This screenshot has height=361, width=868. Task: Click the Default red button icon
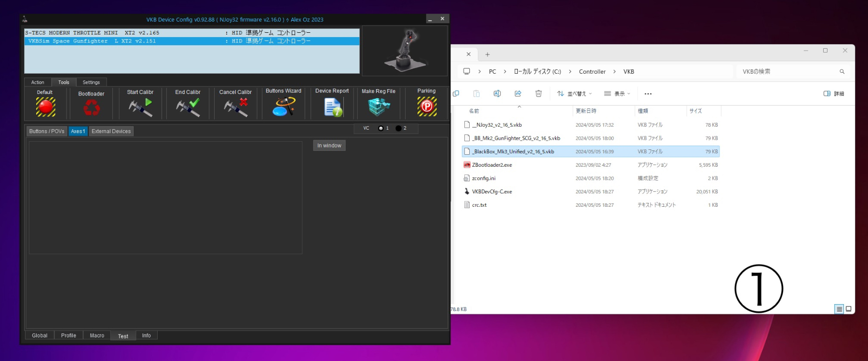coord(46,107)
